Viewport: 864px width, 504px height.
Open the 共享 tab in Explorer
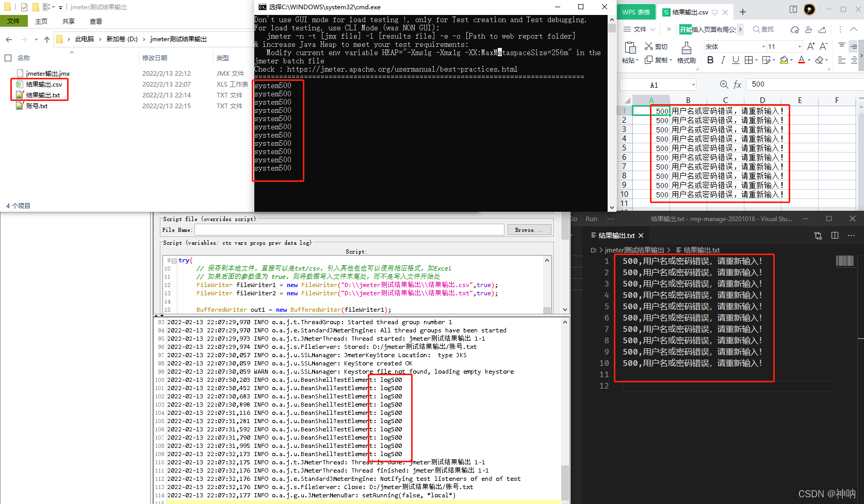click(x=69, y=21)
